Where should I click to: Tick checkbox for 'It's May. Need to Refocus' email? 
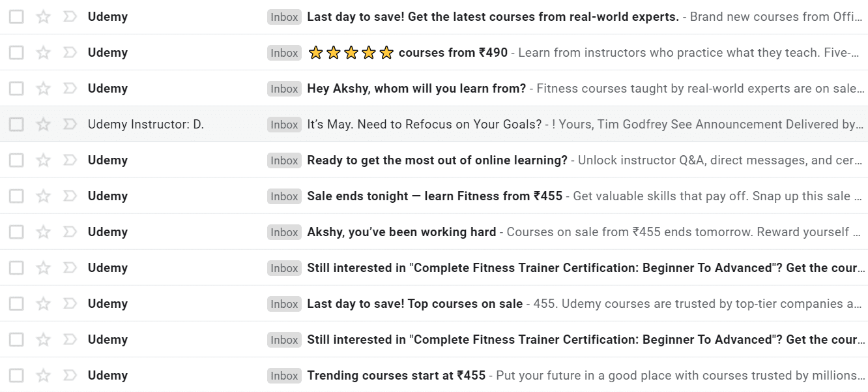pyautogui.click(x=17, y=125)
